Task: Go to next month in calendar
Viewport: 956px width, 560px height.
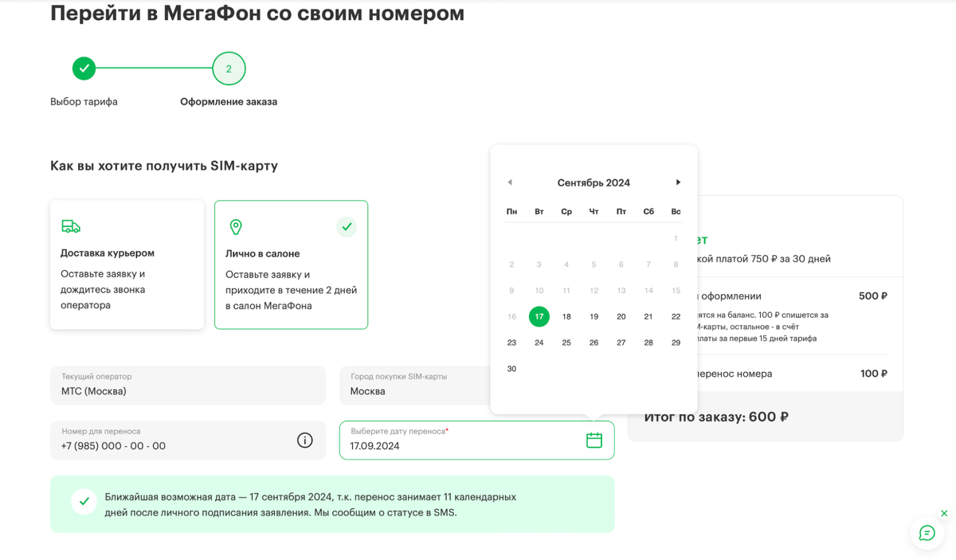Action: pyautogui.click(x=678, y=182)
